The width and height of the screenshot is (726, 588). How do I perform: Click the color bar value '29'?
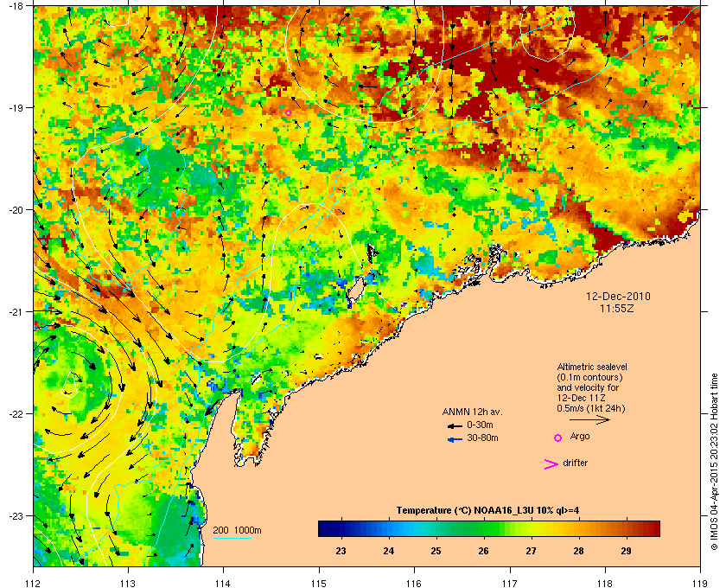[626, 551]
